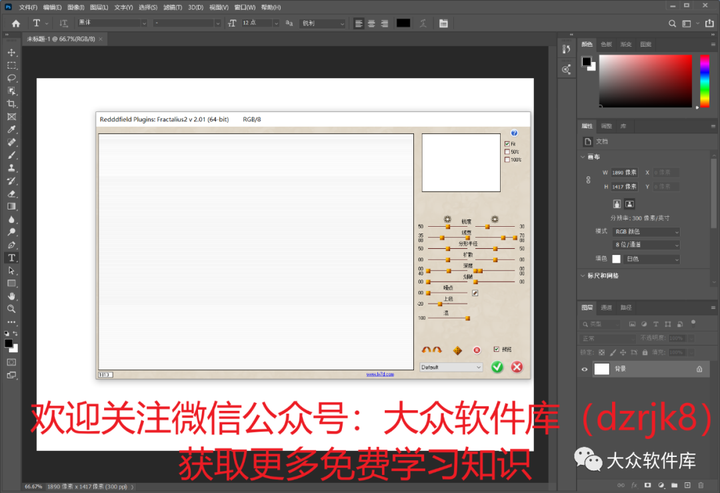
Task: Select the Lasso tool
Action: coord(11,78)
